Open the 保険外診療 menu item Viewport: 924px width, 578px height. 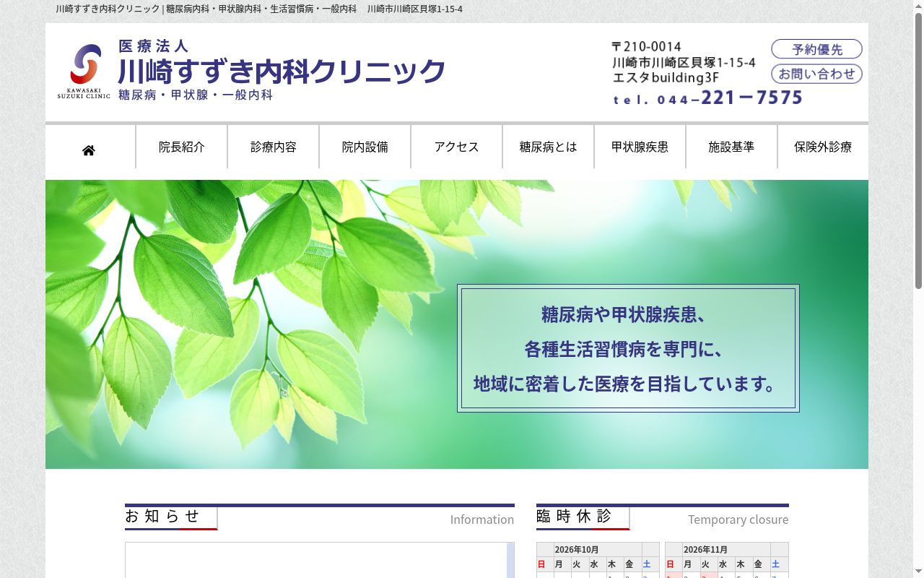click(x=823, y=147)
